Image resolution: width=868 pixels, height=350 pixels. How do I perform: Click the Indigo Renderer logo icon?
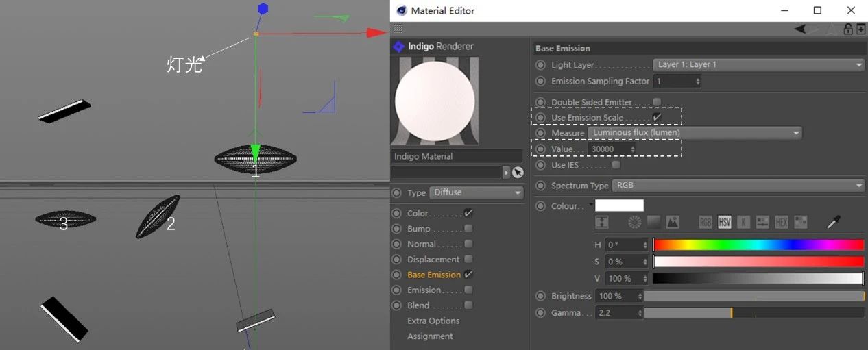[x=399, y=47]
